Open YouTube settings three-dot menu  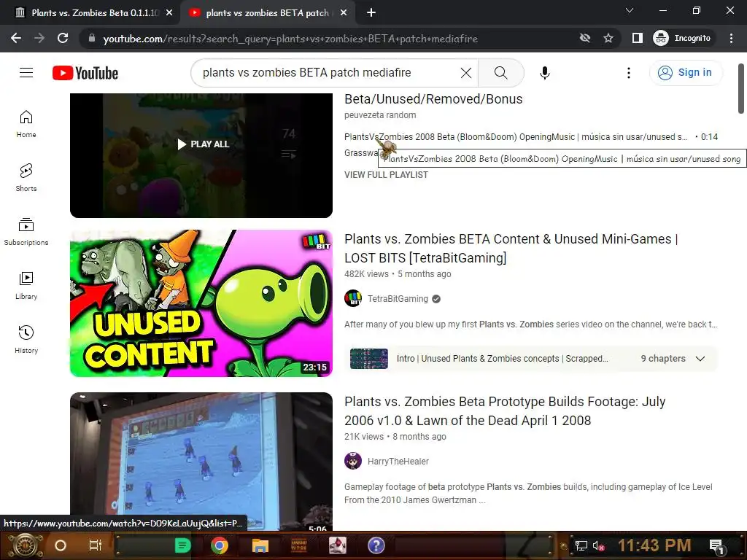[628, 73]
